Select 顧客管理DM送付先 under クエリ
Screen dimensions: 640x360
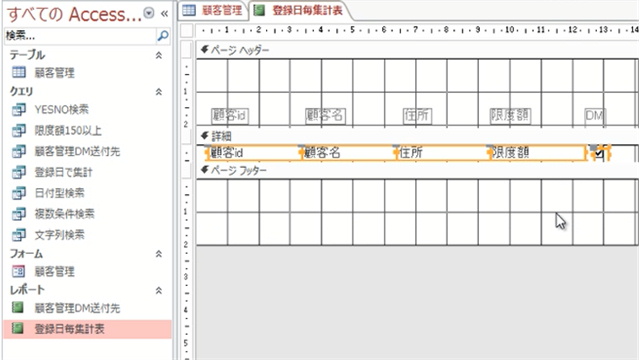77,151
